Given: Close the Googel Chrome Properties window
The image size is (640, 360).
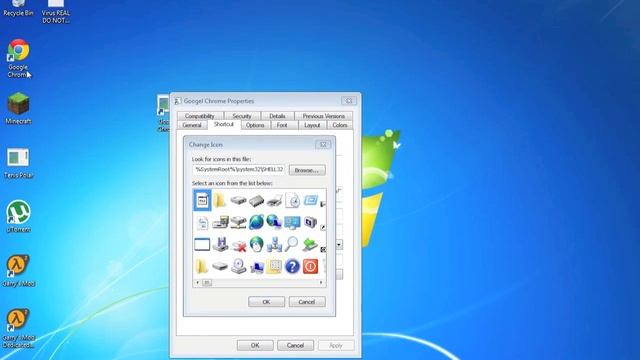Looking at the screenshot, I should (349, 101).
